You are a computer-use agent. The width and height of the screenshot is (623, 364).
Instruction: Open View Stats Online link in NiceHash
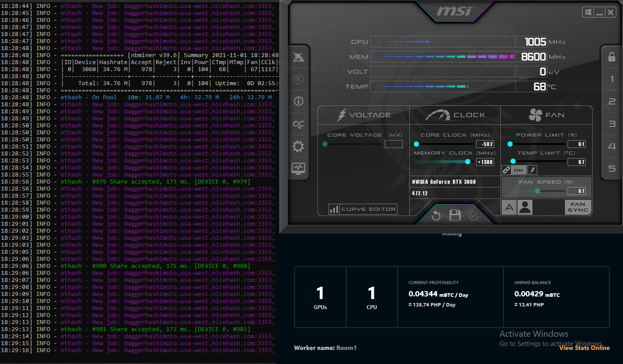tap(584, 348)
